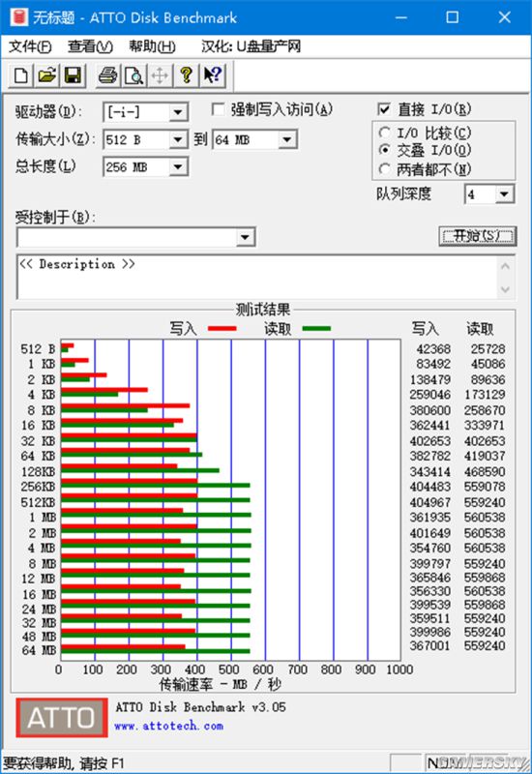Click the ATTO logo image
This screenshot has height=774, width=532.
click(x=62, y=717)
